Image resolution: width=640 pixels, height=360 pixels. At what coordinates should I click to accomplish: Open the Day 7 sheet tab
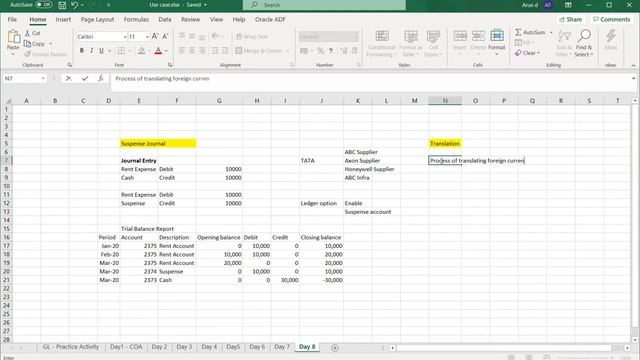tap(282, 347)
